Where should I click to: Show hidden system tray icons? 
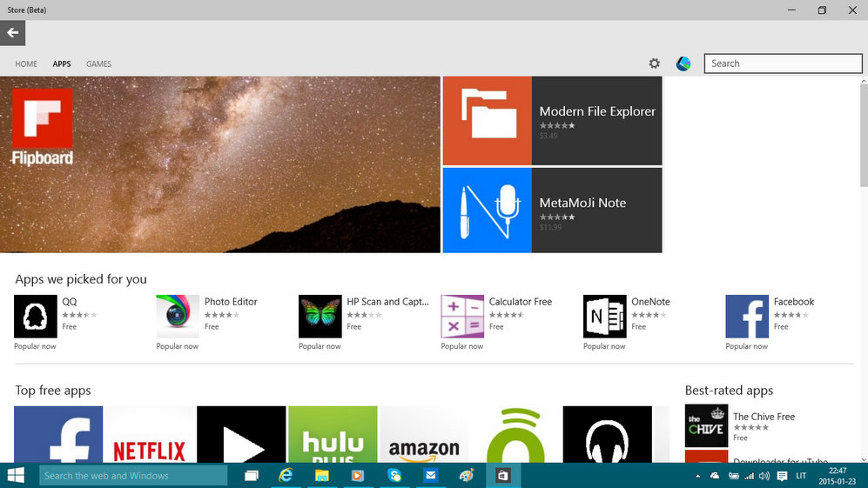[698, 476]
